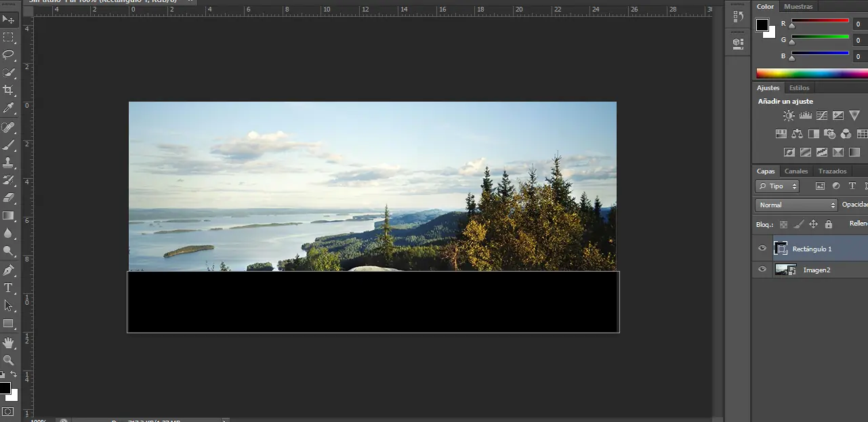Select the Brush tool
The width and height of the screenshot is (868, 422).
coord(8,145)
